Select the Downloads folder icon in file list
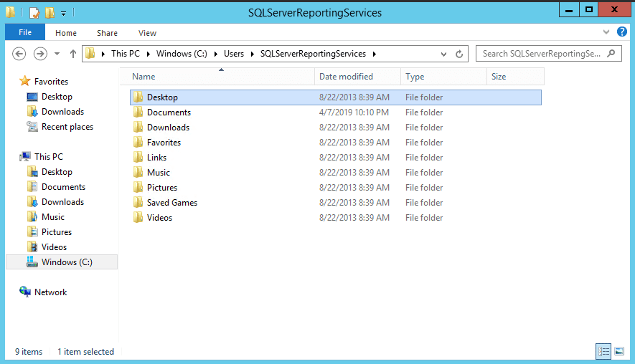The height and width of the screenshot is (364, 635). pyautogui.click(x=138, y=127)
